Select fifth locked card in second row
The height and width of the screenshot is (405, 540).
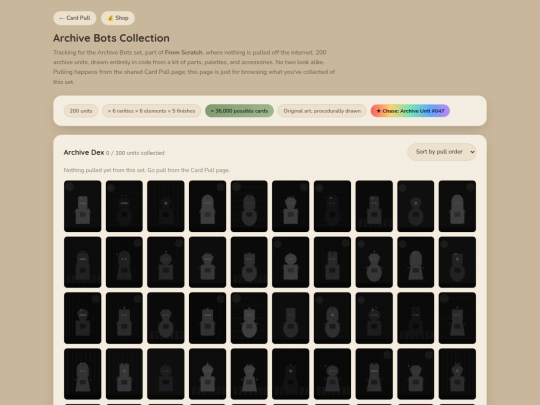point(249,262)
